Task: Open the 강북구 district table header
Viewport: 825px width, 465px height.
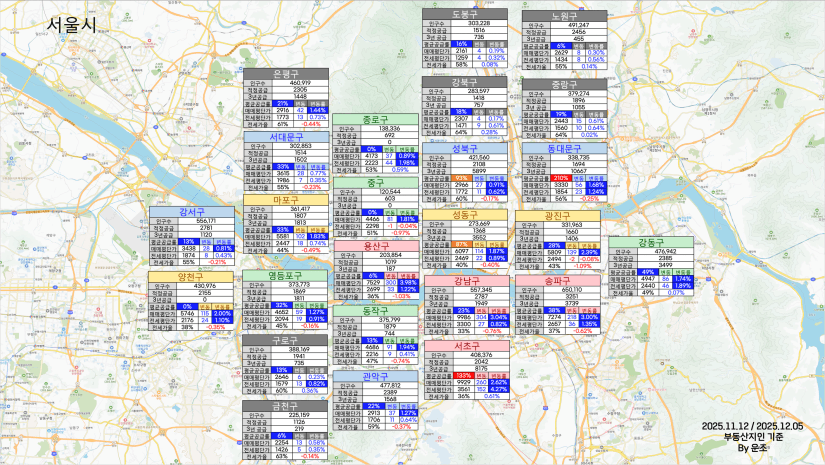Action: pos(463,81)
